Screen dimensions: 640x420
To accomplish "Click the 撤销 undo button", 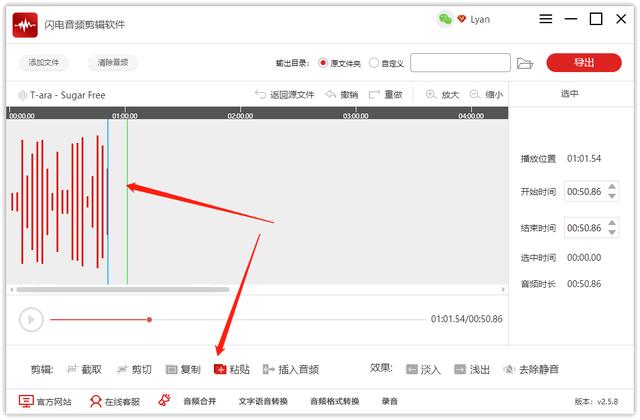I will tap(342, 95).
